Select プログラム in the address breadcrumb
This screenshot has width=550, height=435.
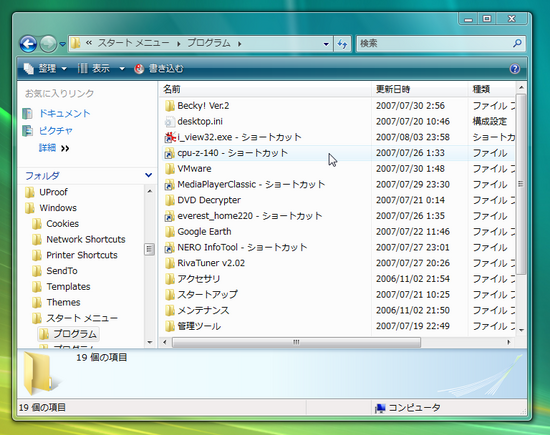pos(209,44)
